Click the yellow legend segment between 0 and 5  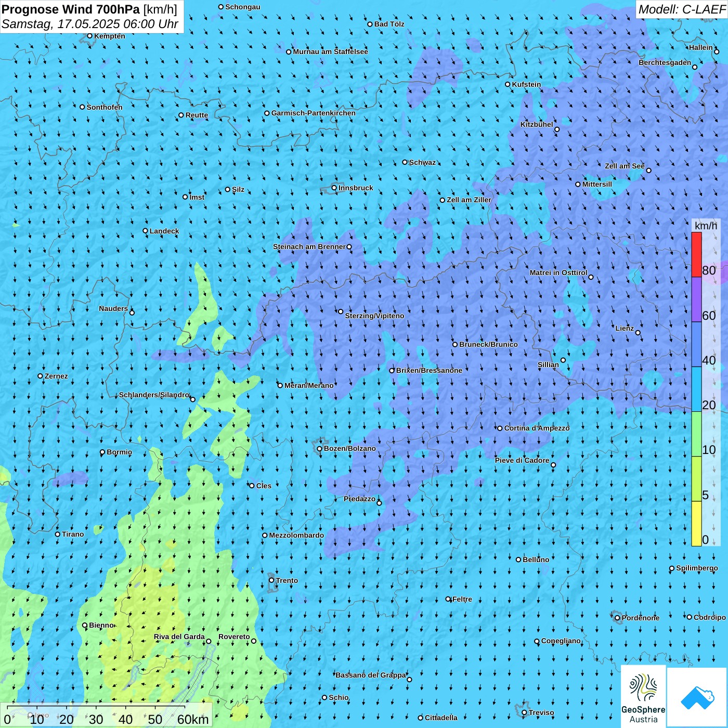(x=696, y=524)
